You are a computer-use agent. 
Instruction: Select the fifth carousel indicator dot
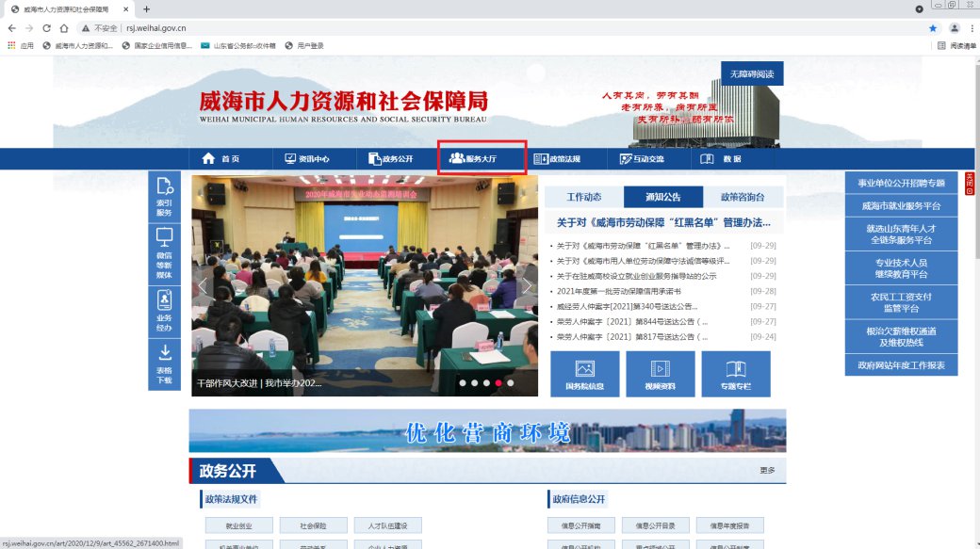(x=511, y=383)
